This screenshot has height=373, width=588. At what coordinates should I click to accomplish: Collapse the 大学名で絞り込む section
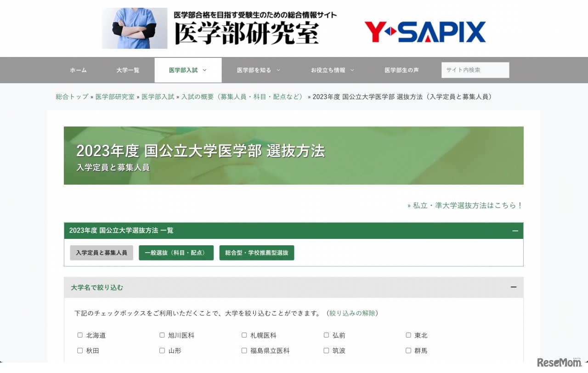514,288
